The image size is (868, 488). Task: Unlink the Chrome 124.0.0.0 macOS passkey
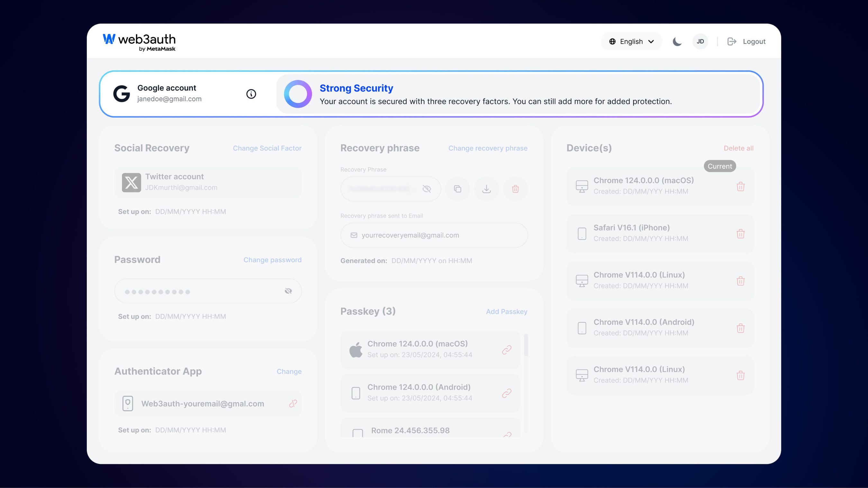click(506, 350)
